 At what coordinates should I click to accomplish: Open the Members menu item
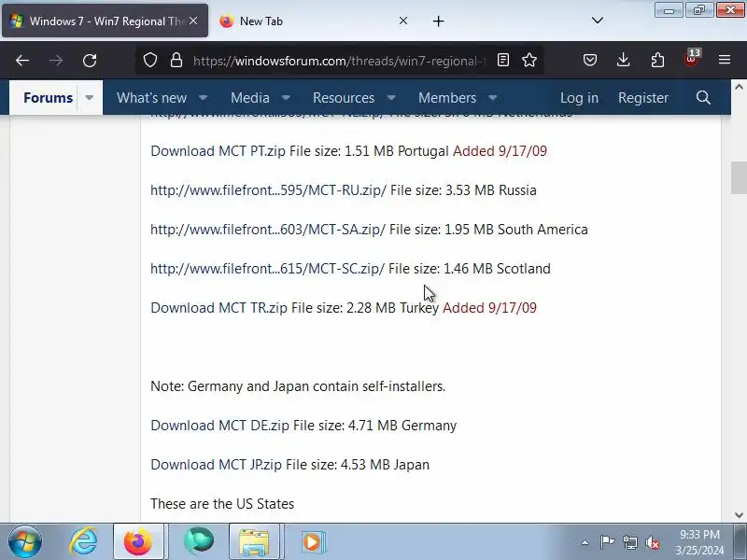tap(447, 98)
